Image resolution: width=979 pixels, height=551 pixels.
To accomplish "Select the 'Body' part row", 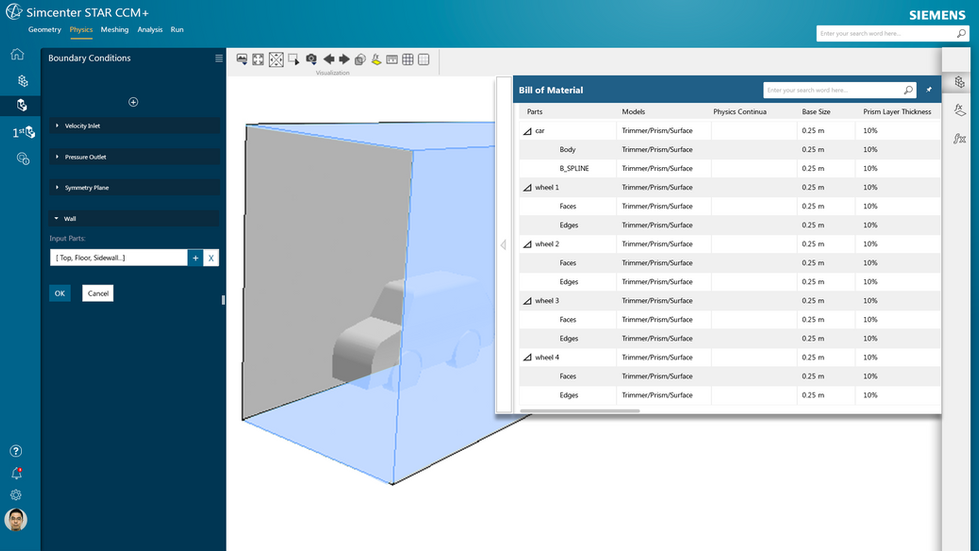I will click(x=729, y=150).
